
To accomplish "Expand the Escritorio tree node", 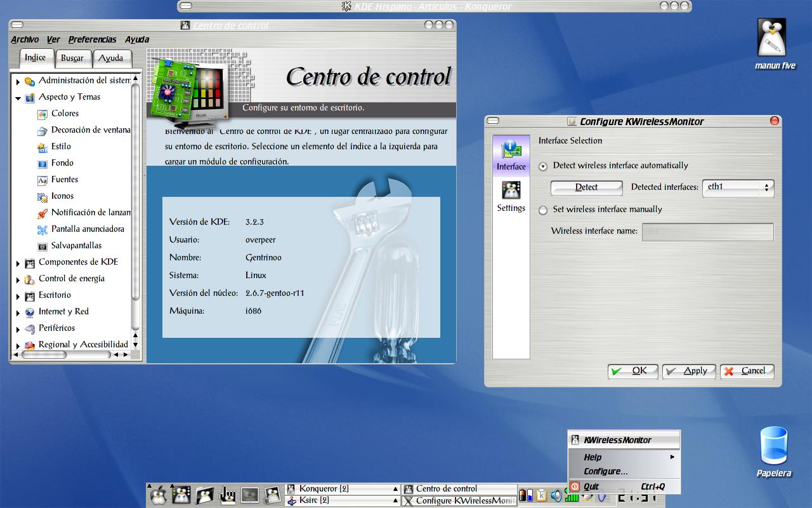I will (x=18, y=297).
